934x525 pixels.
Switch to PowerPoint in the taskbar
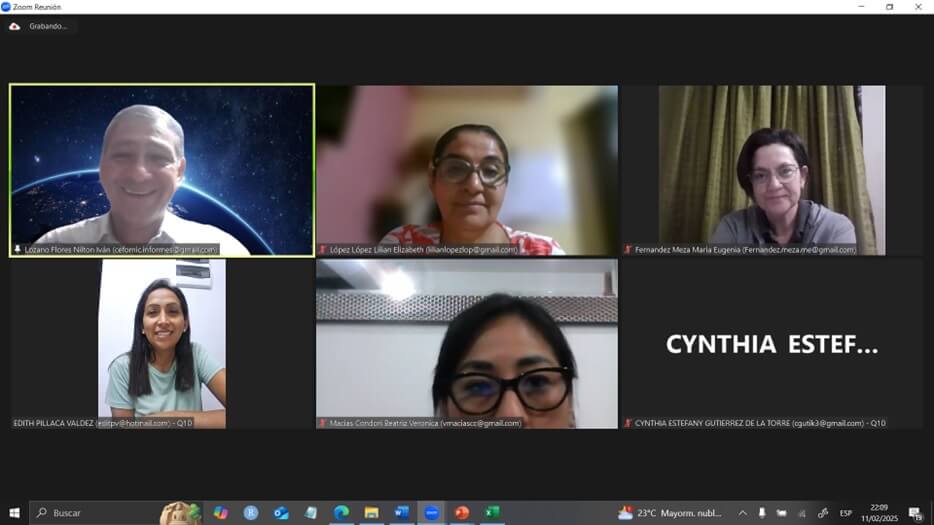tap(462, 513)
